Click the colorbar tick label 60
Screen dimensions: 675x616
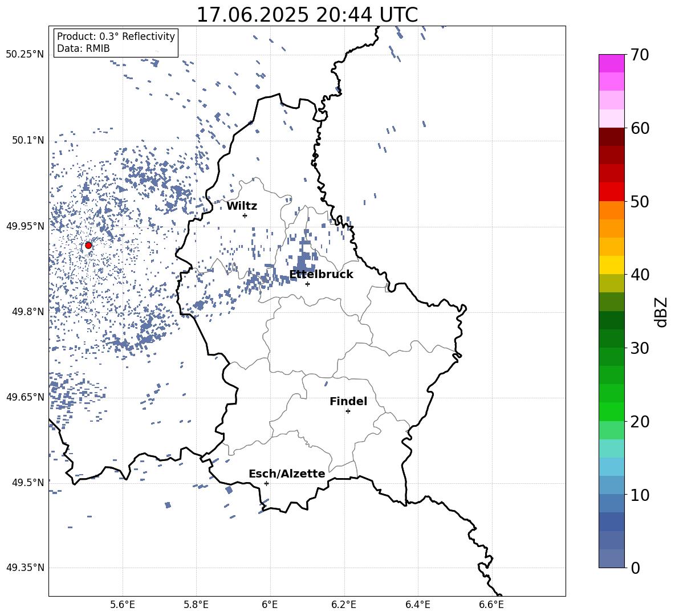point(640,128)
